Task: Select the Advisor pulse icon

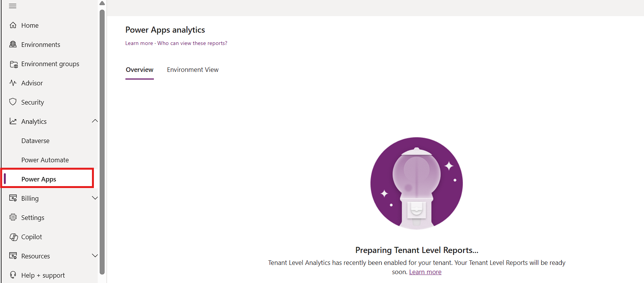Action: tap(13, 83)
